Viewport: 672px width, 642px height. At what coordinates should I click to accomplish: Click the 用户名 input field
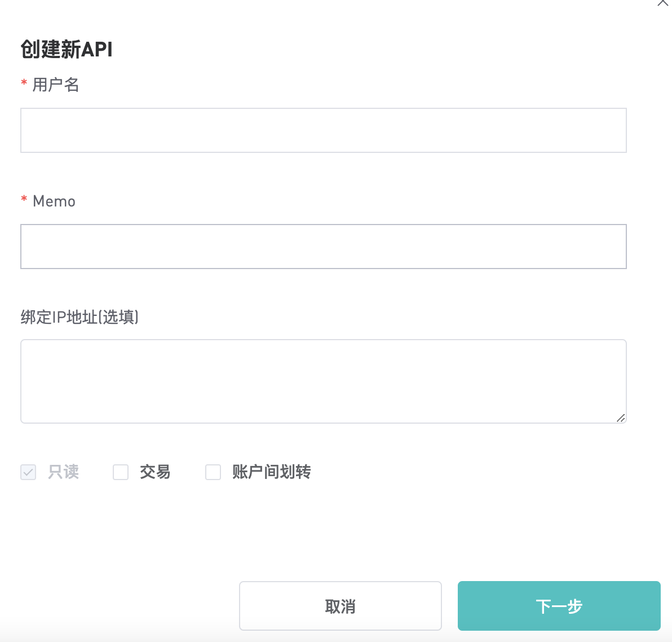(x=324, y=130)
